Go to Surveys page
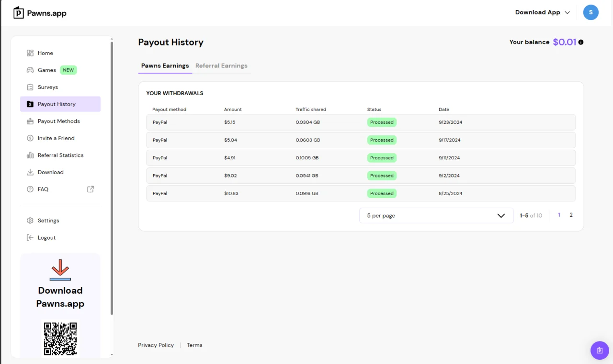The height and width of the screenshot is (364, 613). click(48, 87)
